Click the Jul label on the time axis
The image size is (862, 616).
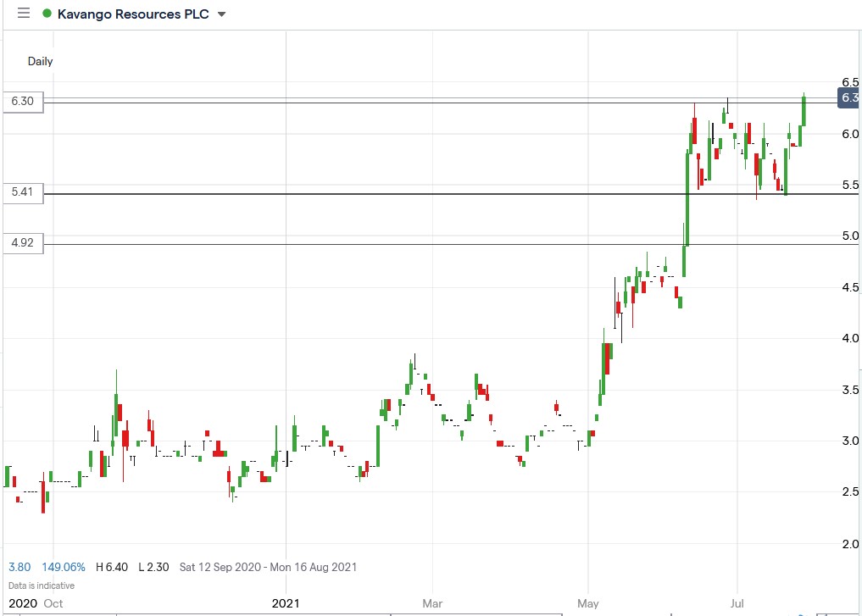736,603
